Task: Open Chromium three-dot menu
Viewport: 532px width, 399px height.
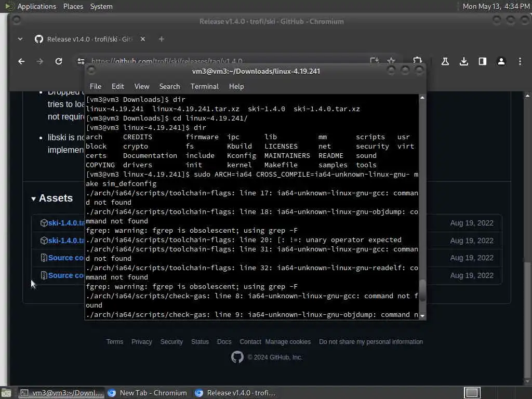Action: (x=520, y=61)
